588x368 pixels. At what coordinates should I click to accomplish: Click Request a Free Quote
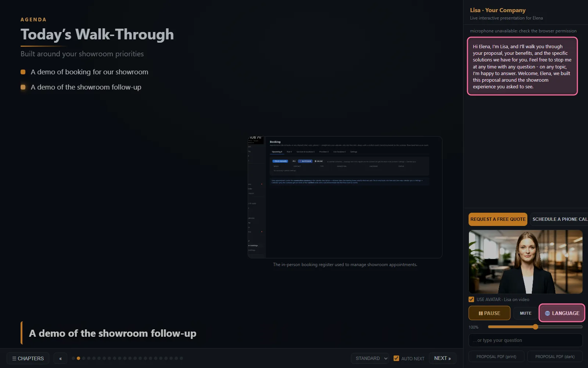(498, 219)
